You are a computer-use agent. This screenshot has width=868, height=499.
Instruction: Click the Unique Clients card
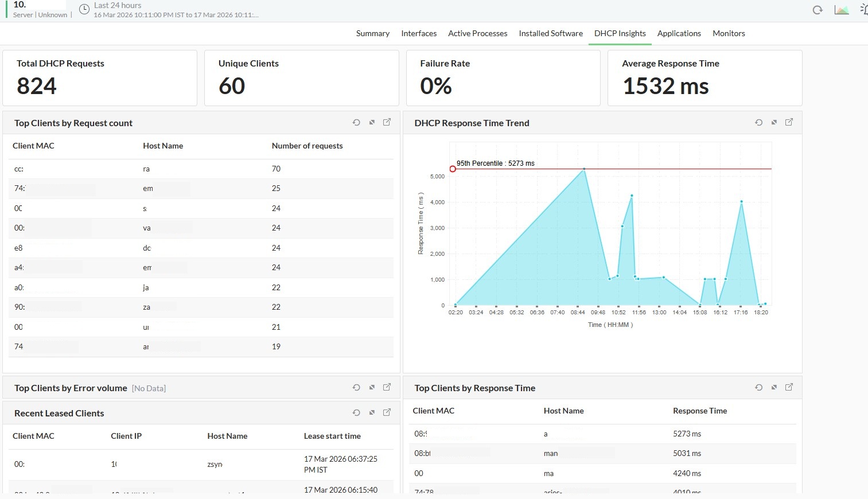pyautogui.click(x=302, y=78)
